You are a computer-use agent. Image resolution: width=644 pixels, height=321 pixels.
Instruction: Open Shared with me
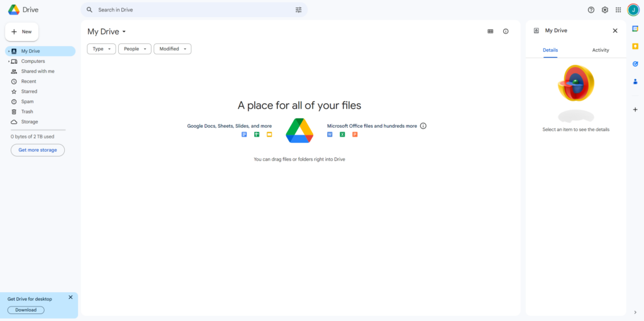(x=40, y=71)
